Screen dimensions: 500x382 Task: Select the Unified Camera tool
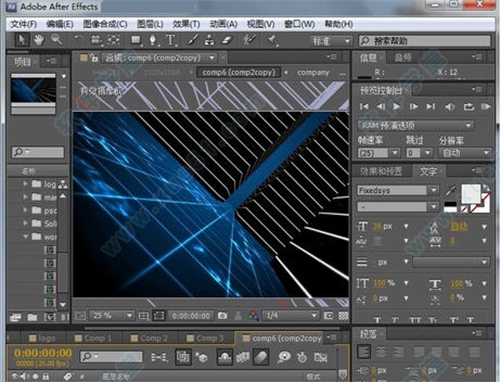click(96, 40)
